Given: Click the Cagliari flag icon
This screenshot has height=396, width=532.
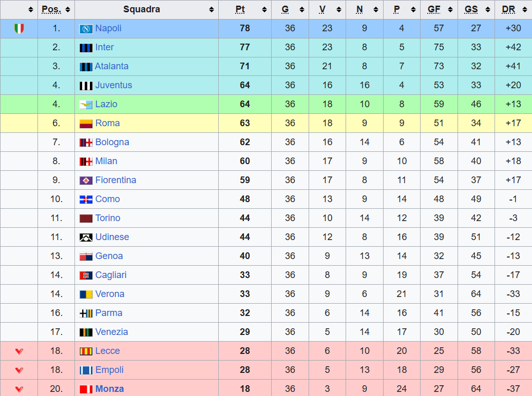Looking at the screenshot, I should pyautogui.click(x=86, y=275).
